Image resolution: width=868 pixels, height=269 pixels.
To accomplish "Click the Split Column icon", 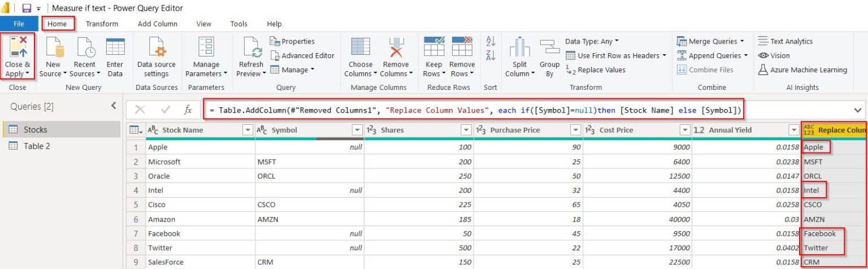I will (x=519, y=48).
